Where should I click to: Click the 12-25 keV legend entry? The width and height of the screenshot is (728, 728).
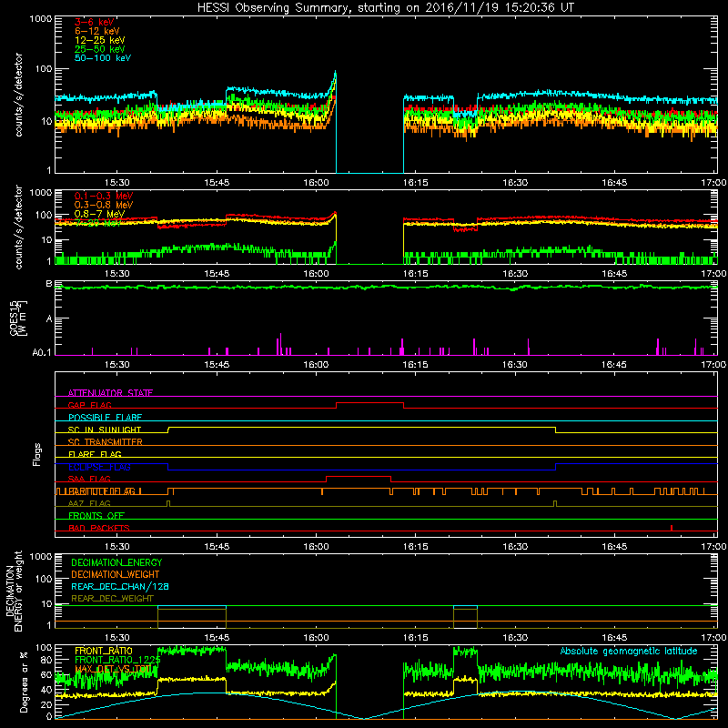click(99, 40)
